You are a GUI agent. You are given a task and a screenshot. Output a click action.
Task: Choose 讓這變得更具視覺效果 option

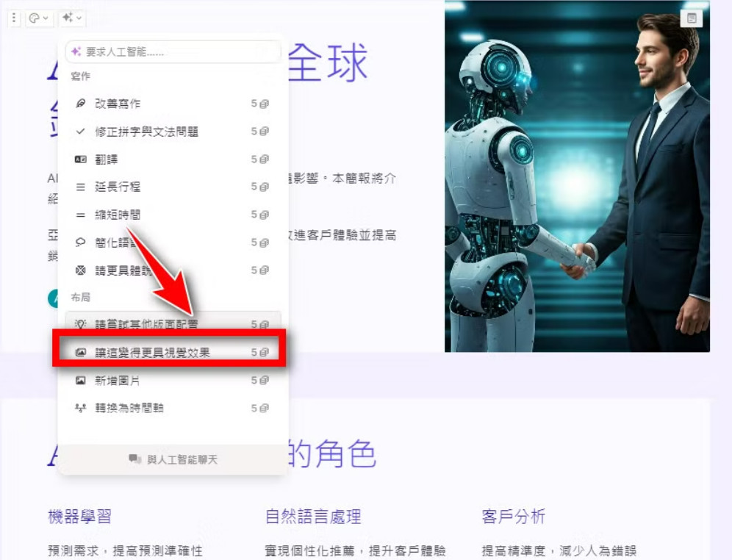173,352
